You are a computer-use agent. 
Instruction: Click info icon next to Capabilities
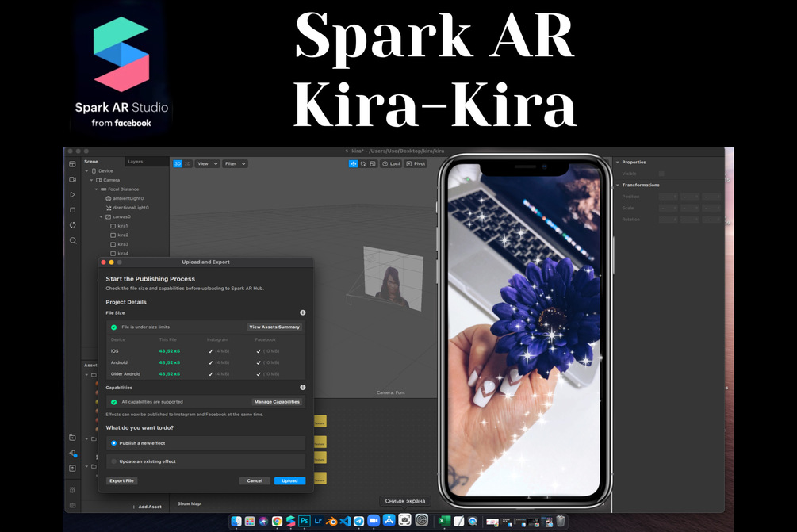pos(302,387)
